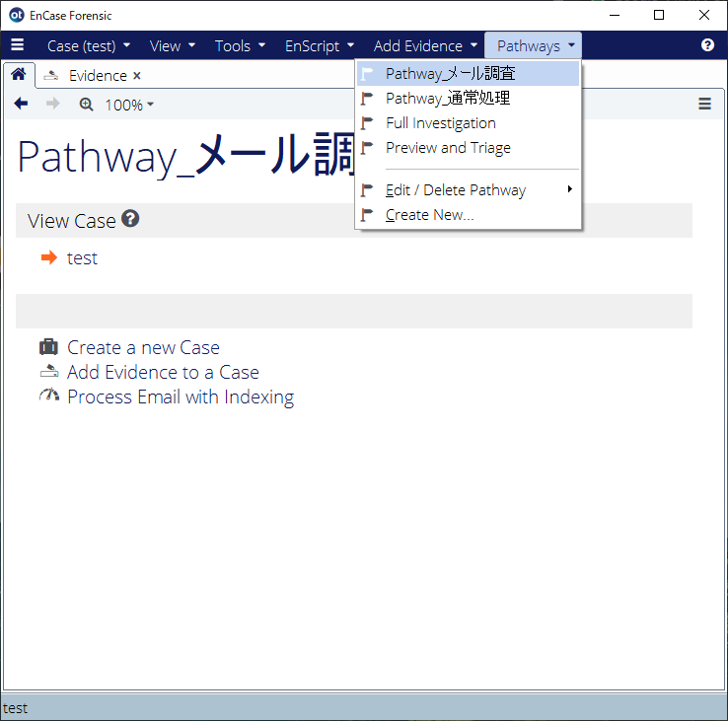Viewport: 728px width, 721px height.
Task: Click Process Email with Indexing link
Action: 181,397
